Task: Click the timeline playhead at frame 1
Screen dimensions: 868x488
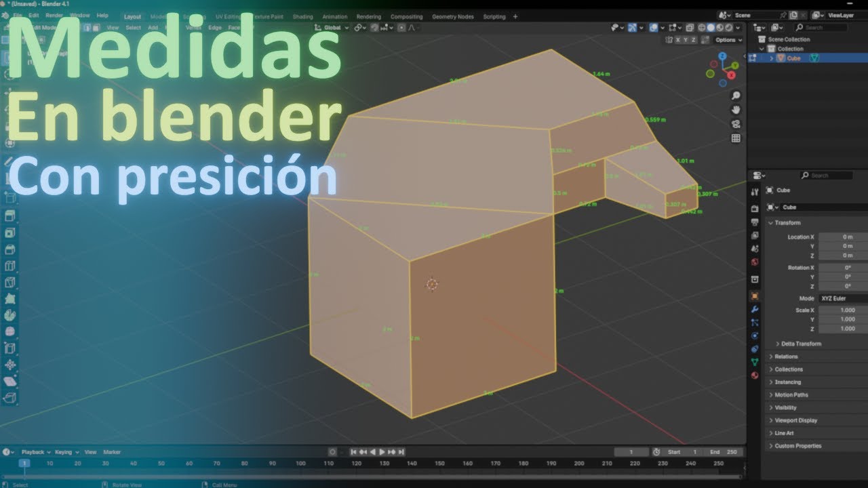Action: tap(24, 464)
